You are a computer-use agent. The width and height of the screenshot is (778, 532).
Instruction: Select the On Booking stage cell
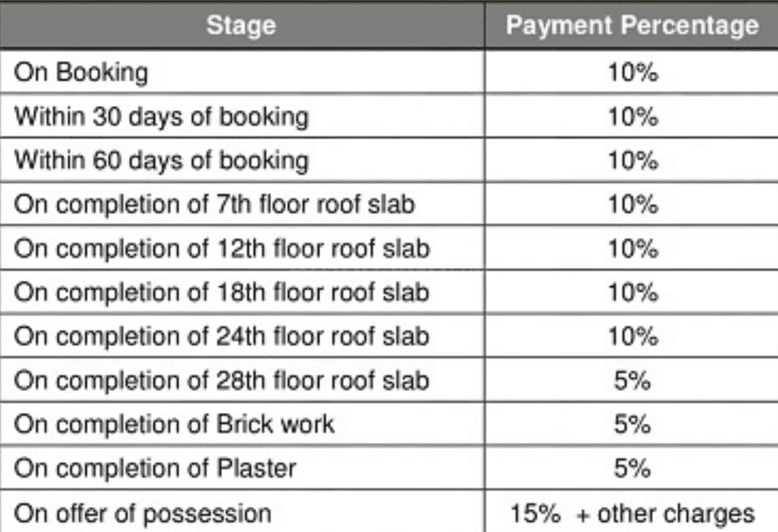pos(81,74)
